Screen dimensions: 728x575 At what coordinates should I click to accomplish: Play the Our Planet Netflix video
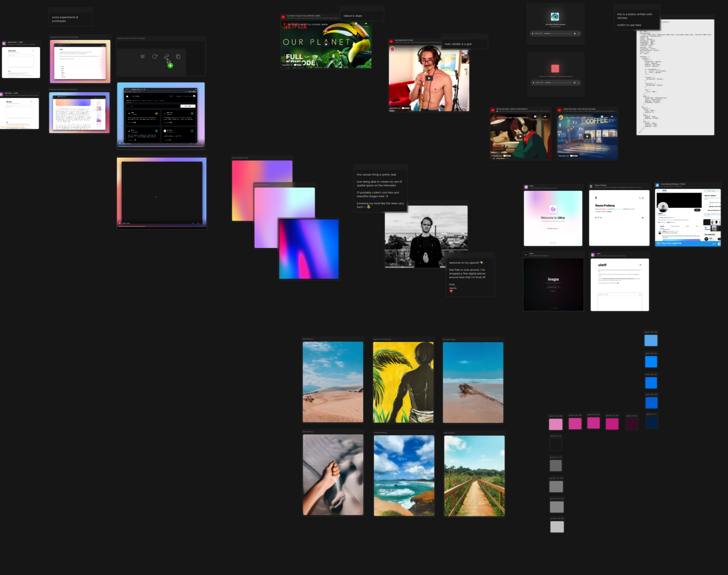[x=326, y=44]
